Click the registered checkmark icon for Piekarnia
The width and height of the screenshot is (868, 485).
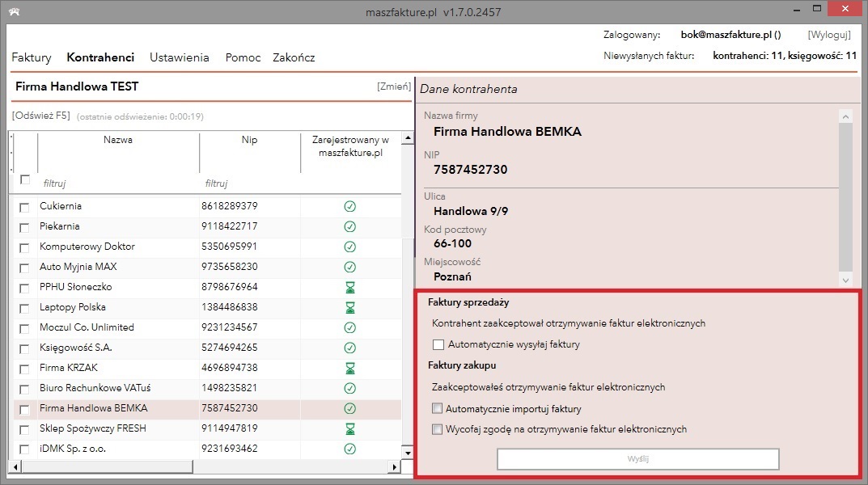tap(349, 227)
